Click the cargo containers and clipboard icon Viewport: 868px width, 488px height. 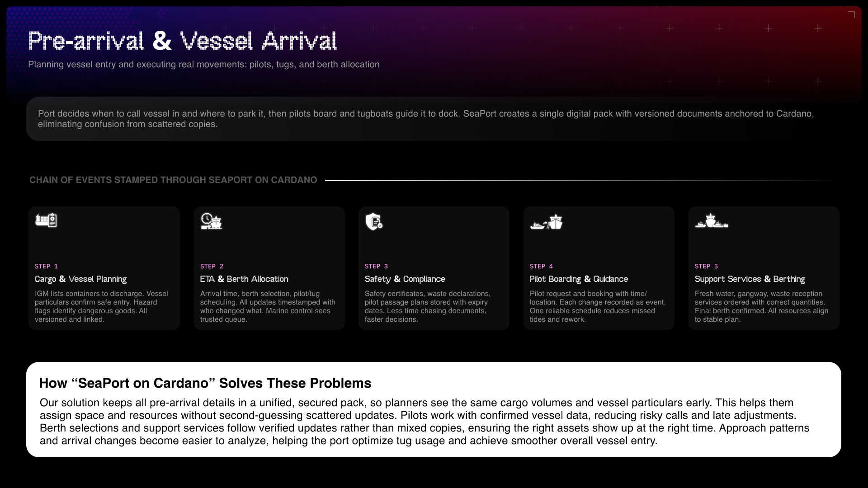pyautogui.click(x=46, y=221)
